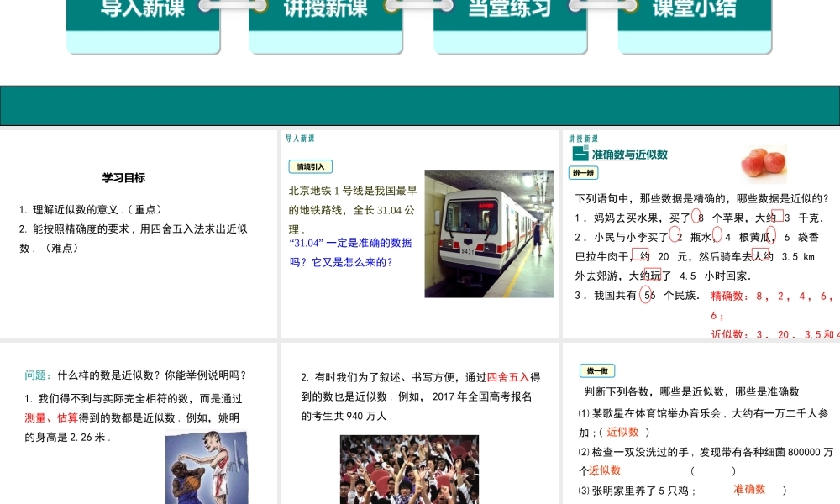Select the Beijing subway slide thumbnail
The width and height of the screenshot is (840, 504).
419,234
